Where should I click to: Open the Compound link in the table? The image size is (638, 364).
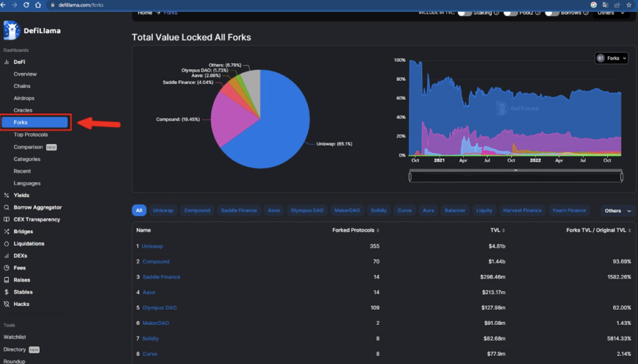(156, 261)
